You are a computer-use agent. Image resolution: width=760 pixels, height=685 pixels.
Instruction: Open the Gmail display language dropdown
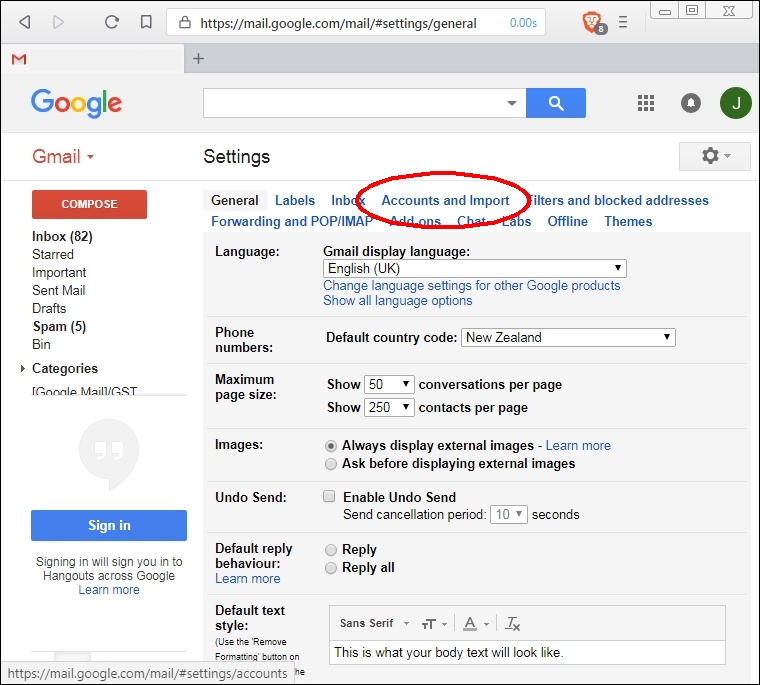[x=475, y=268]
